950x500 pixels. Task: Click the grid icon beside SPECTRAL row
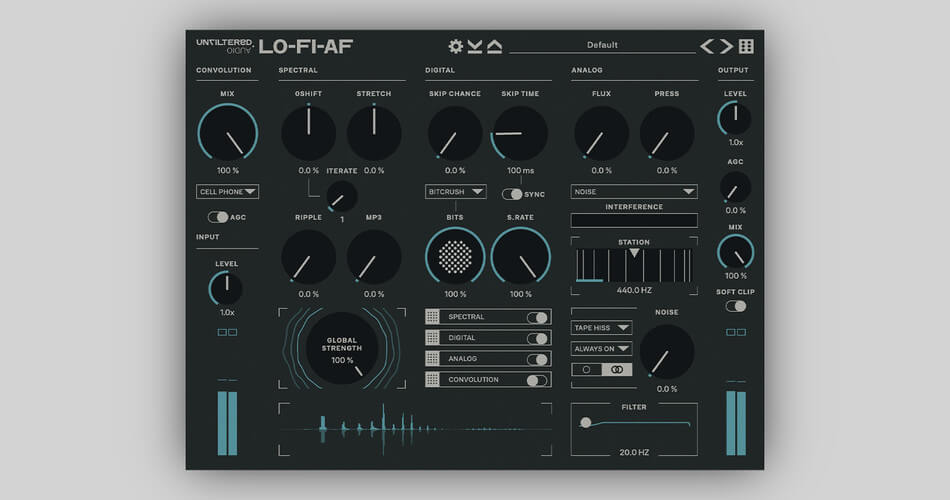coord(432,316)
